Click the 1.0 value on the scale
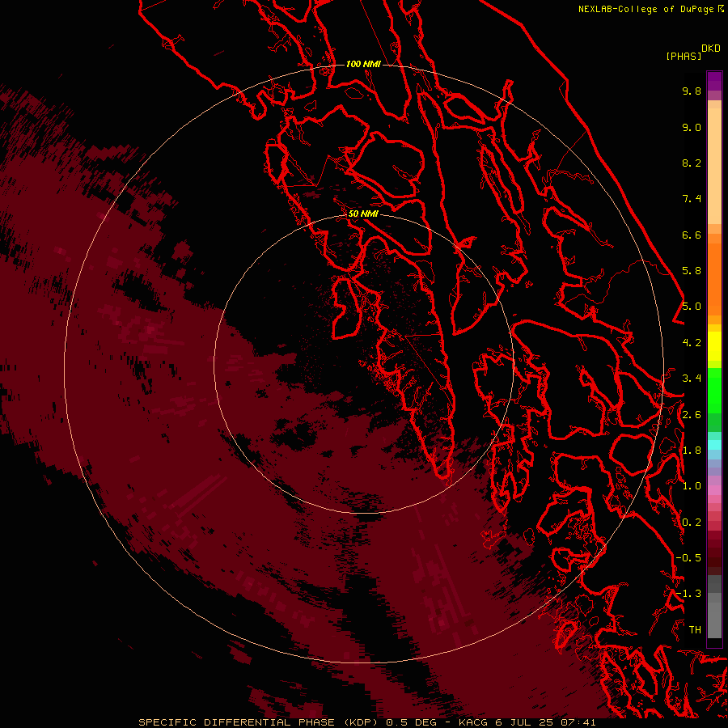 point(692,486)
